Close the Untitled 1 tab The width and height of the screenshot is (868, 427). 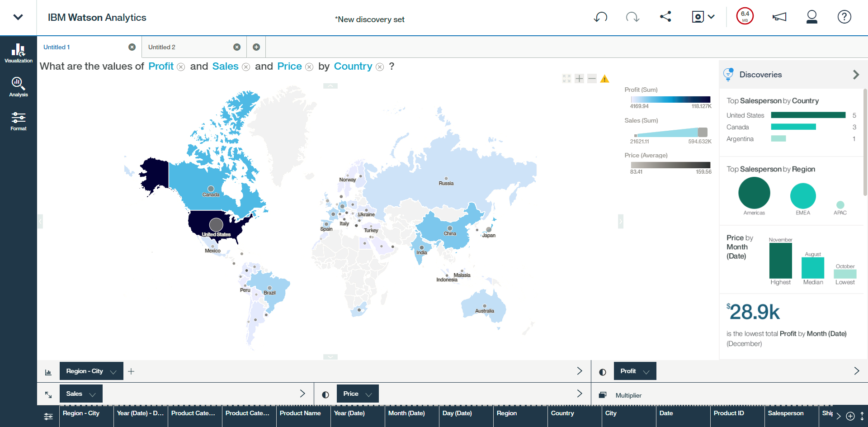coord(132,47)
